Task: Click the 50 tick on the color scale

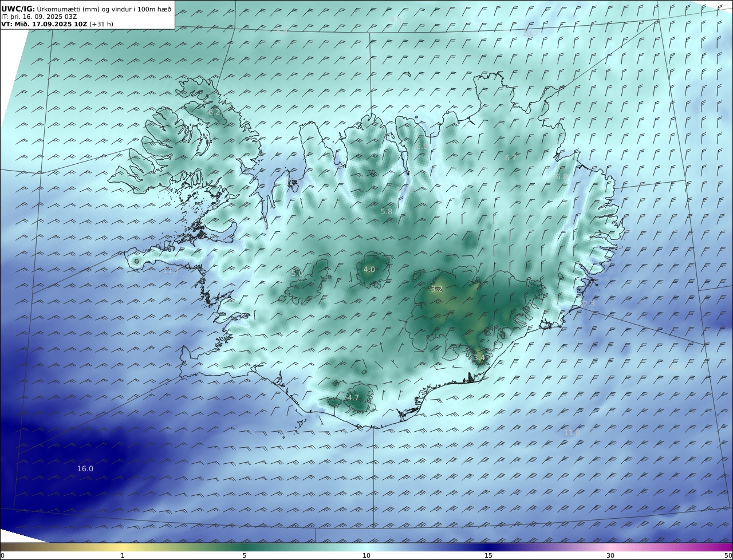Action: click(x=728, y=555)
